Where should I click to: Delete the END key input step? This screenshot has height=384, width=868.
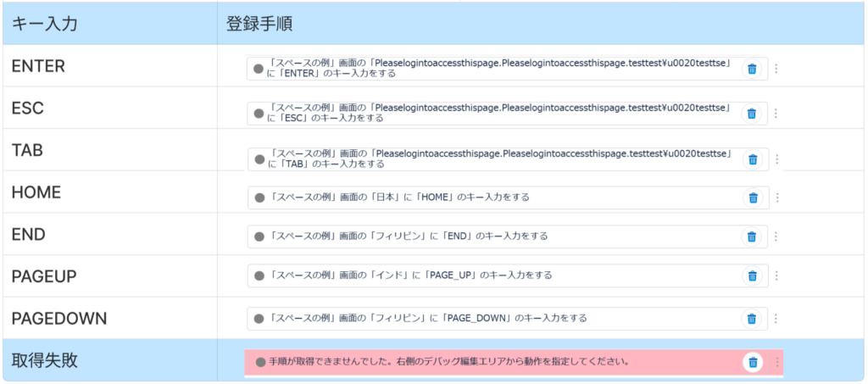point(752,237)
